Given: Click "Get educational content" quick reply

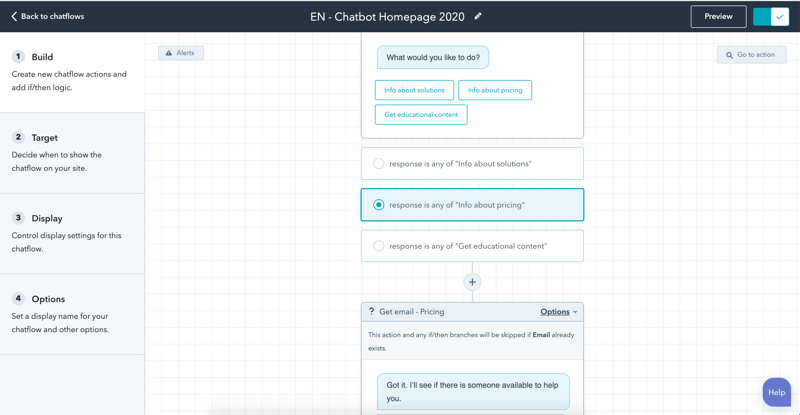Looking at the screenshot, I should pyautogui.click(x=421, y=114).
